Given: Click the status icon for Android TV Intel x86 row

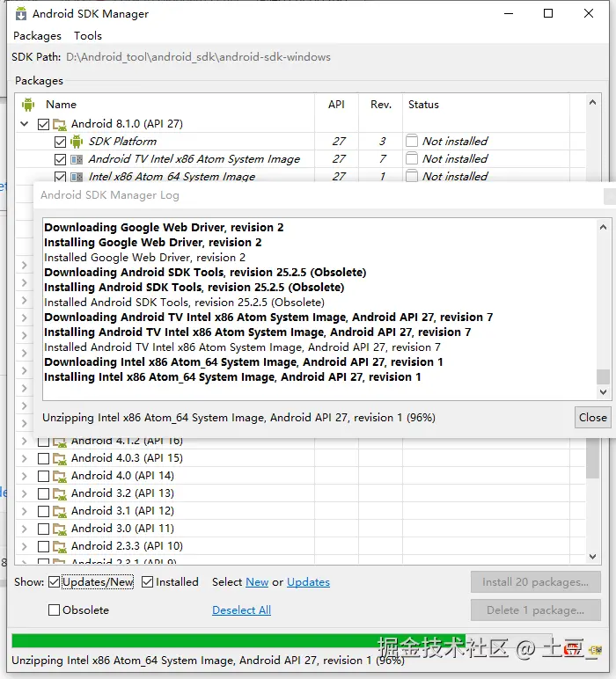Looking at the screenshot, I should [412, 158].
